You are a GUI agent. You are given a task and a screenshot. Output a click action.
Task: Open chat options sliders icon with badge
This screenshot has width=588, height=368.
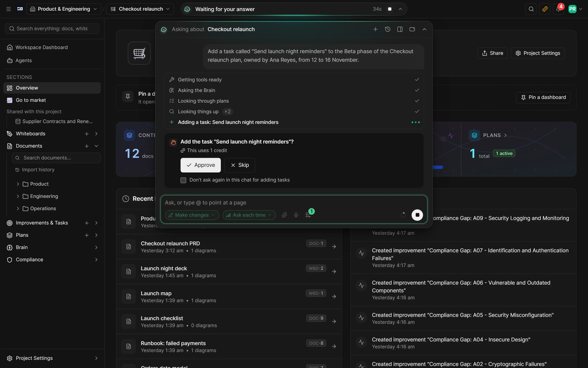(x=308, y=215)
